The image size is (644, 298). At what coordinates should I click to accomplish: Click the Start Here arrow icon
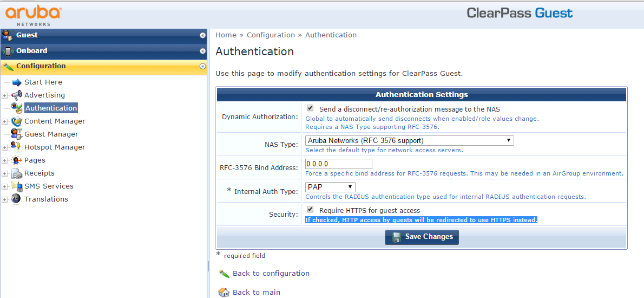tap(16, 82)
